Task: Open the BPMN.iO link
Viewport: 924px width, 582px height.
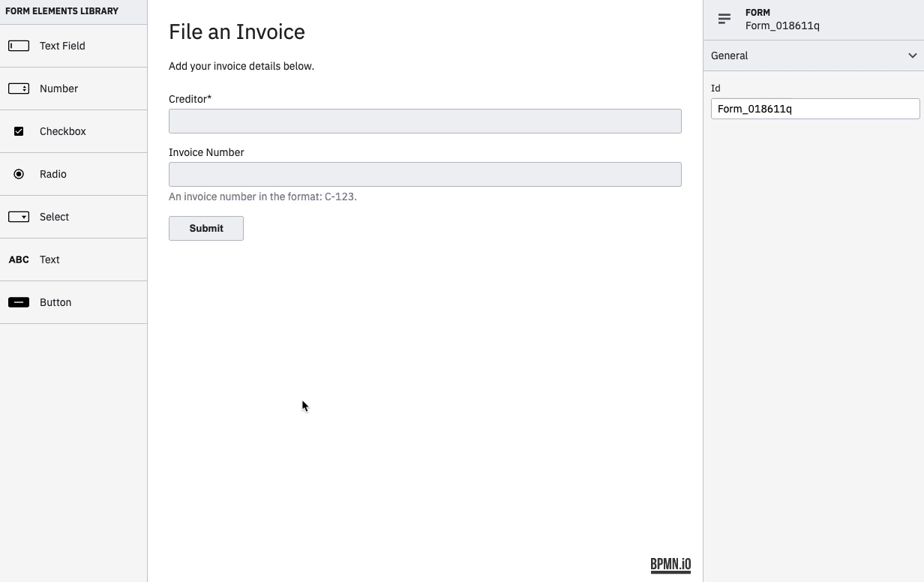Action: tap(670, 564)
